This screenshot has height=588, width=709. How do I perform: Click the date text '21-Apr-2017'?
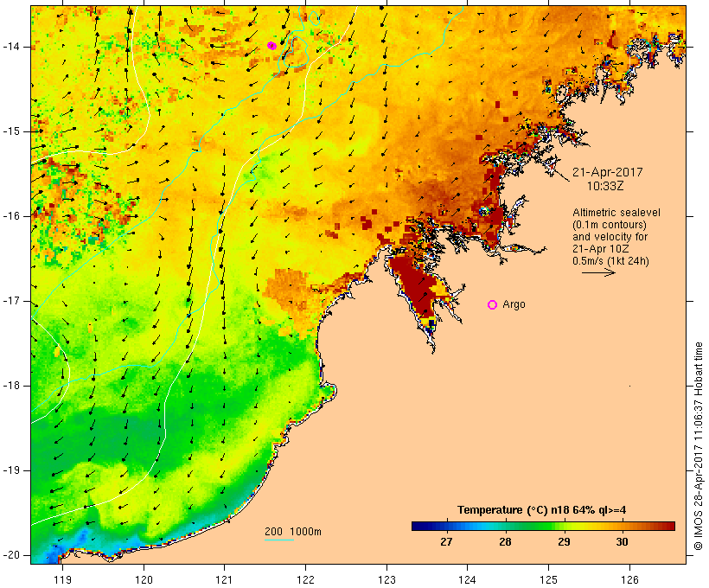point(607,172)
